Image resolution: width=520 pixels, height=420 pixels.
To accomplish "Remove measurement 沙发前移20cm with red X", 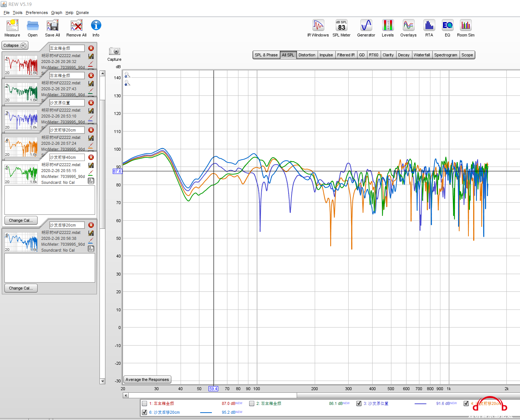I will [91, 130].
